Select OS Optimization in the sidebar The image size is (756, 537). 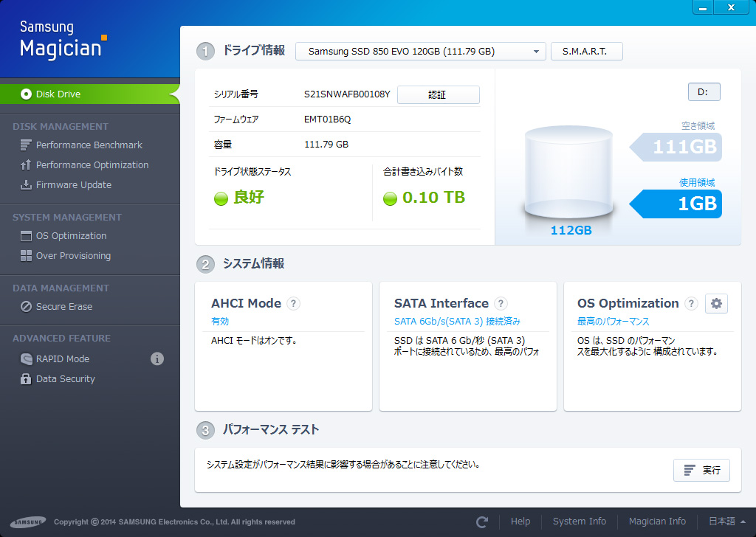click(72, 236)
